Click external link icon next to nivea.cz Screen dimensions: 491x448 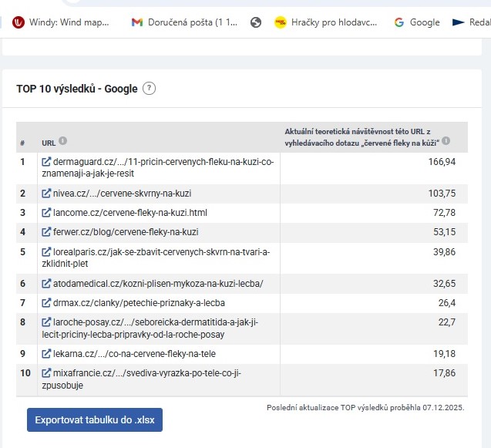46,194
